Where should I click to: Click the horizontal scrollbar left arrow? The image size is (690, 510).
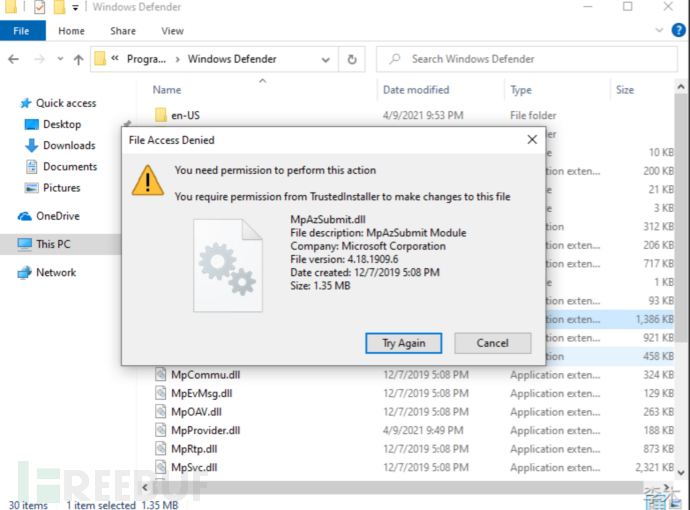tap(145, 487)
